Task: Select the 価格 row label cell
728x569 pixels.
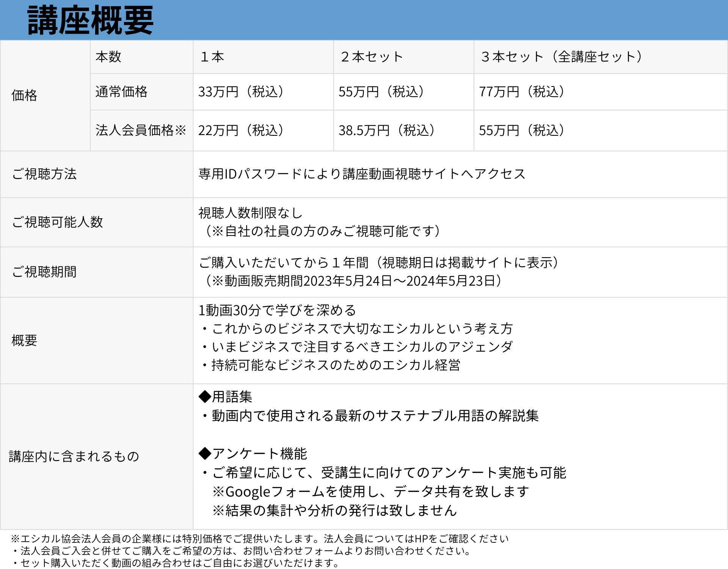Action: click(24, 95)
